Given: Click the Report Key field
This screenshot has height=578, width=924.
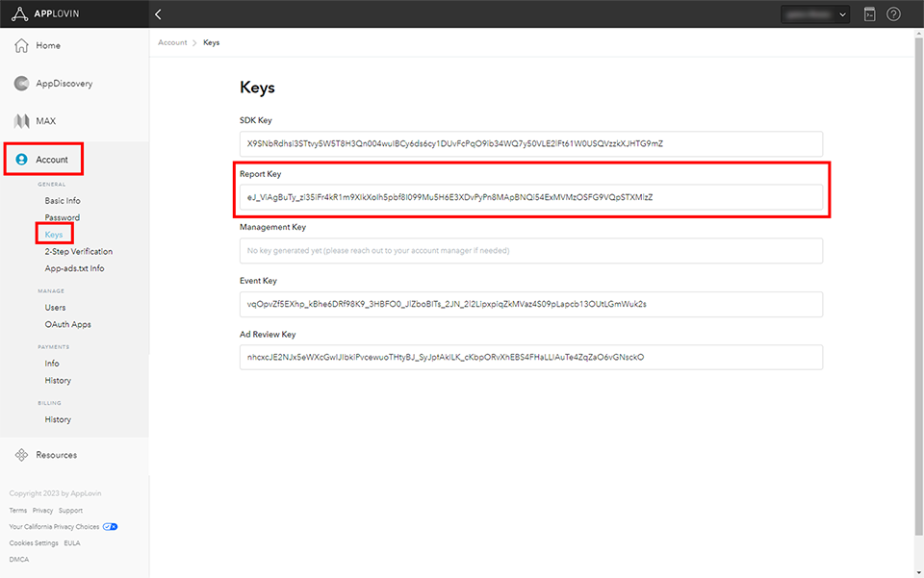Looking at the screenshot, I should [531, 197].
